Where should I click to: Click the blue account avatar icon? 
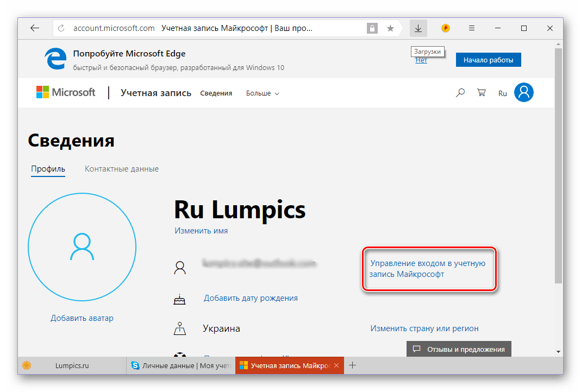[x=524, y=93]
